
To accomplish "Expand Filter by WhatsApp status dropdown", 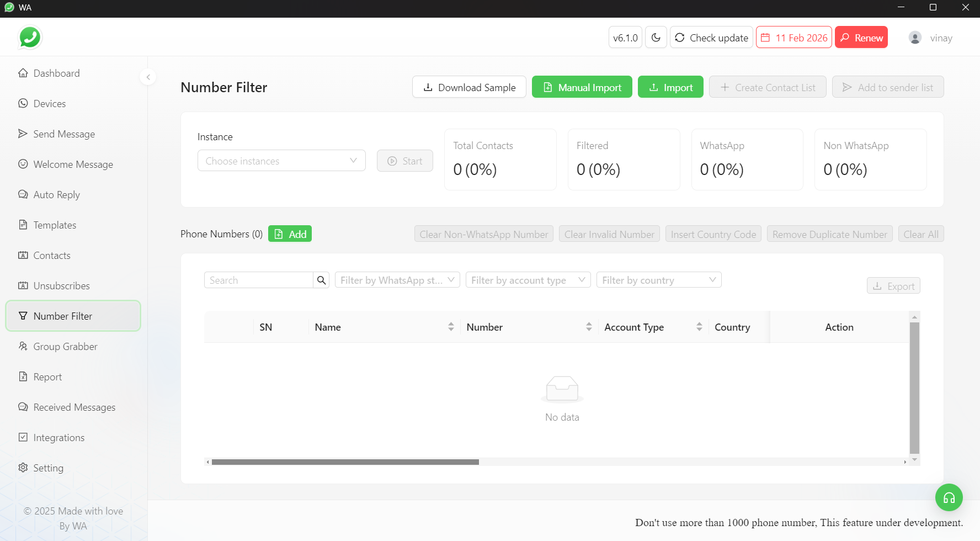I will tap(397, 280).
